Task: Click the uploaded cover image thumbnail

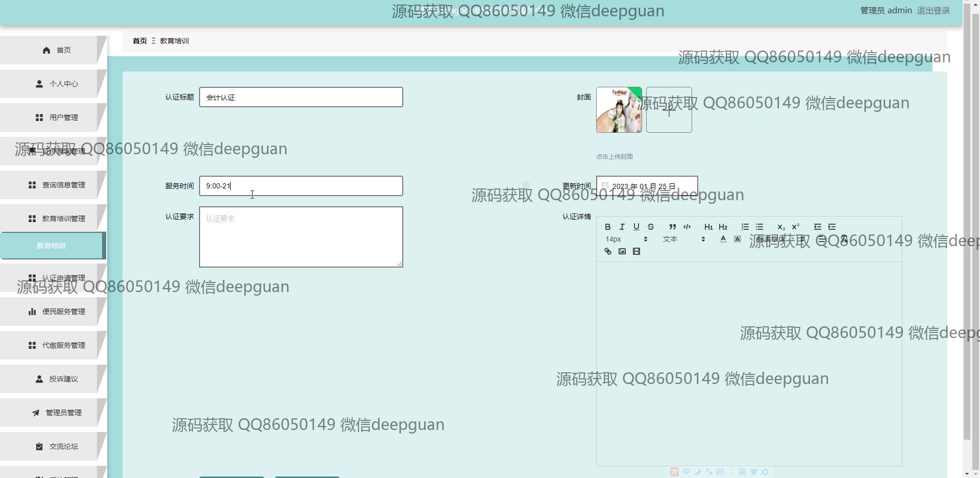Action: point(619,110)
